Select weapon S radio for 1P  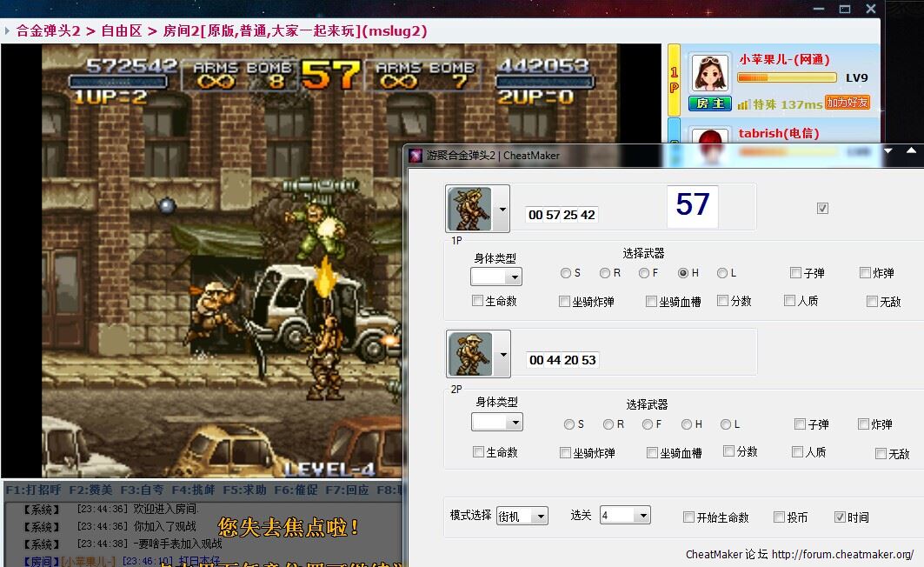[566, 273]
